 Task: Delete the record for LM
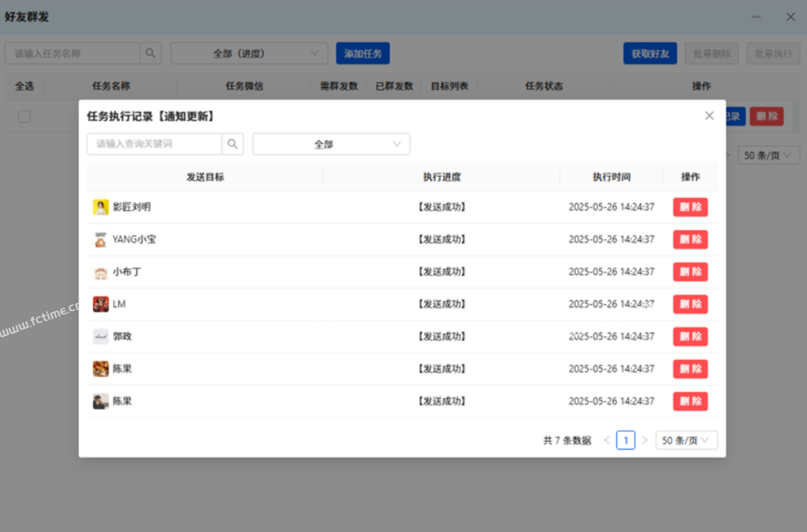691,304
